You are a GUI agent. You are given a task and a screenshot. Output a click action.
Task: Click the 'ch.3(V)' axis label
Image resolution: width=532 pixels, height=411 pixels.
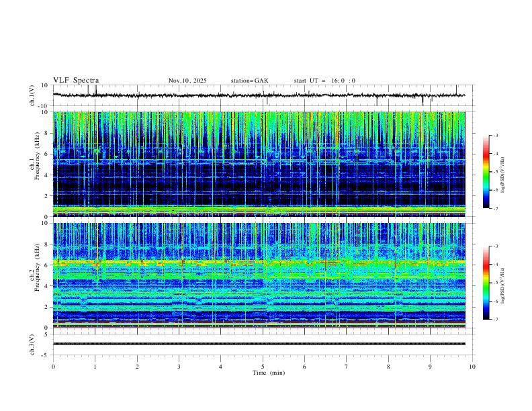pos(32,345)
